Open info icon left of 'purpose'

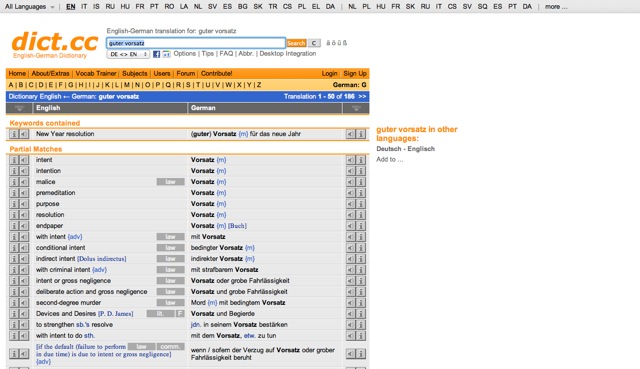pyautogui.click(x=13, y=204)
